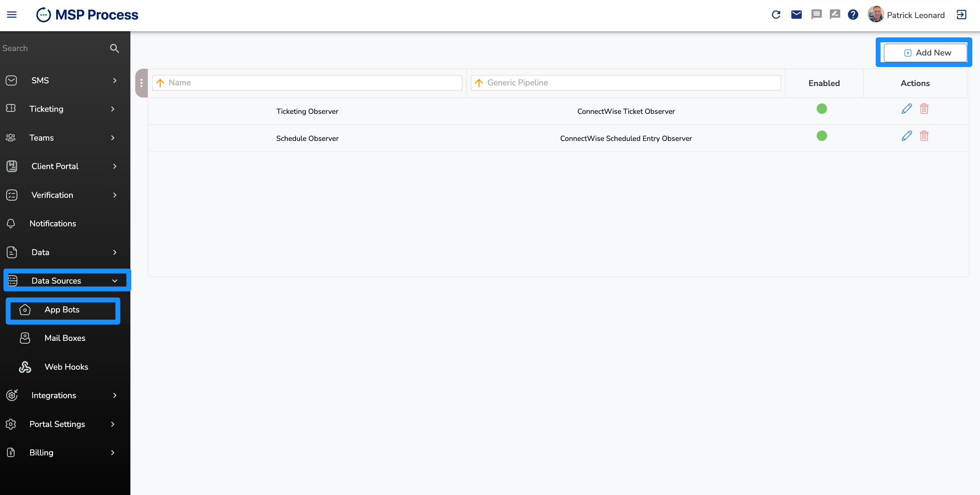Edit the Ticketing Observer bot
The height and width of the screenshot is (495, 980).
point(906,109)
